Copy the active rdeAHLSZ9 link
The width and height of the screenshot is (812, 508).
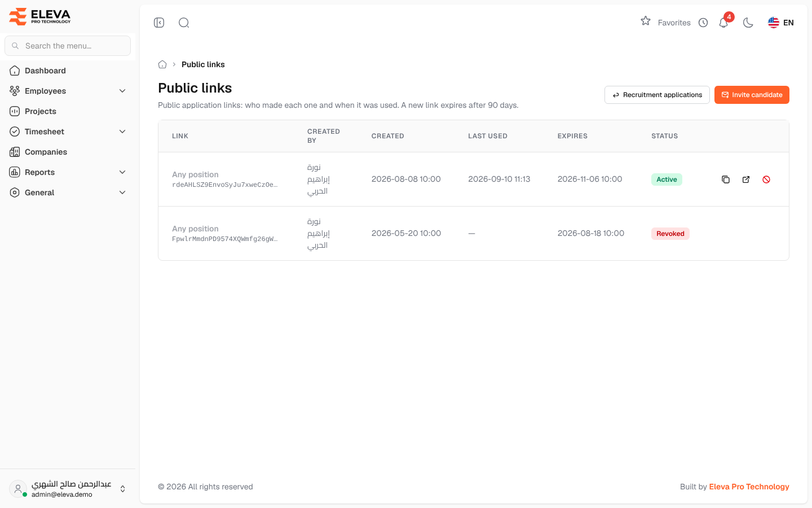point(726,179)
